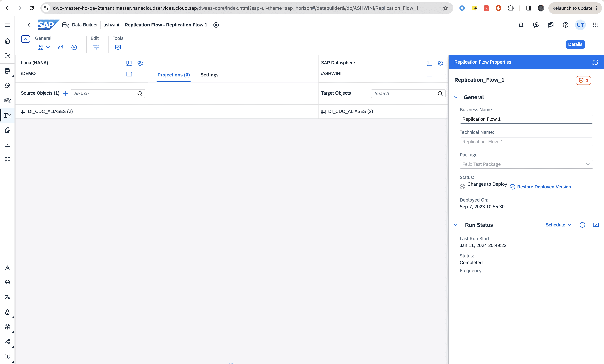Expand properties panel to full screen
604x364 pixels.
pos(595,62)
